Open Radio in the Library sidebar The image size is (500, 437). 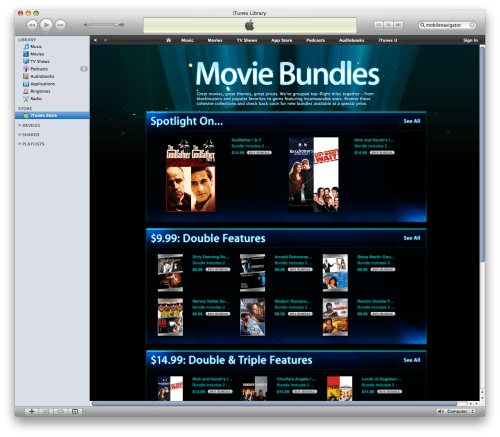[36, 99]
